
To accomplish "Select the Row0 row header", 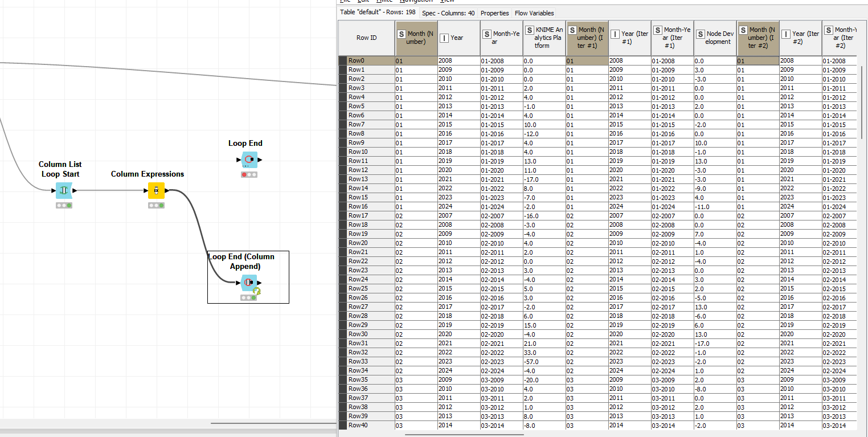I will pos(366,60).
